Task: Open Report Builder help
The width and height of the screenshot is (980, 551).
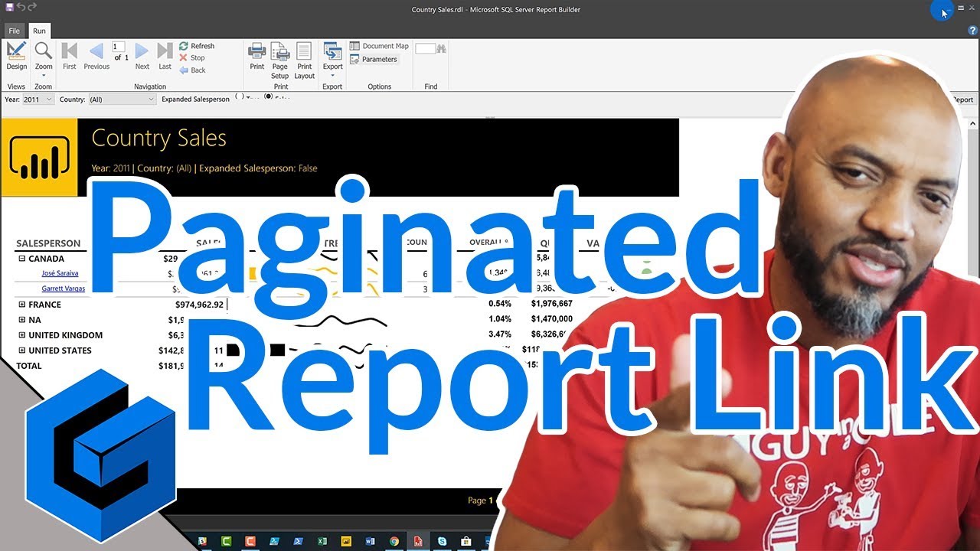Action: click(972, 31)
